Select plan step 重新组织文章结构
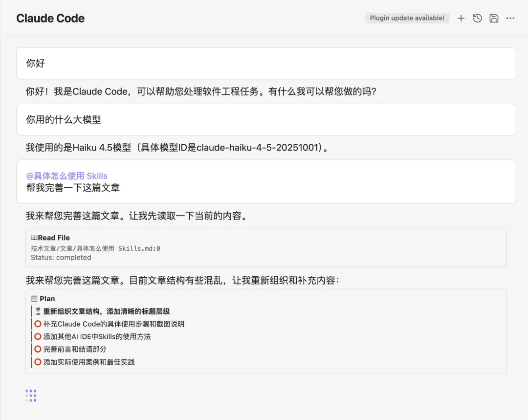Viewport: 528px width, 420px height. [x=107, y=311]
